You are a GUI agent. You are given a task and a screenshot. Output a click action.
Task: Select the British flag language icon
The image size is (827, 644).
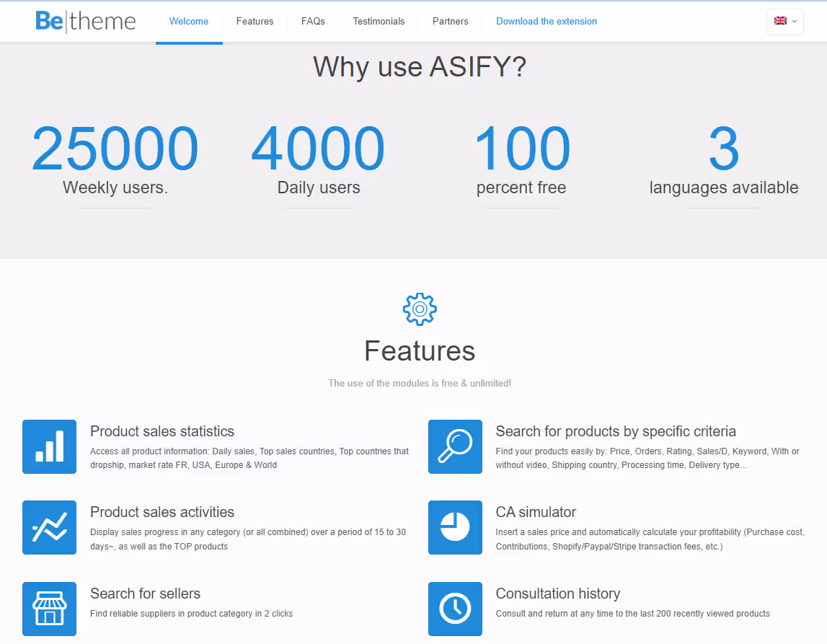pos(779,22)
